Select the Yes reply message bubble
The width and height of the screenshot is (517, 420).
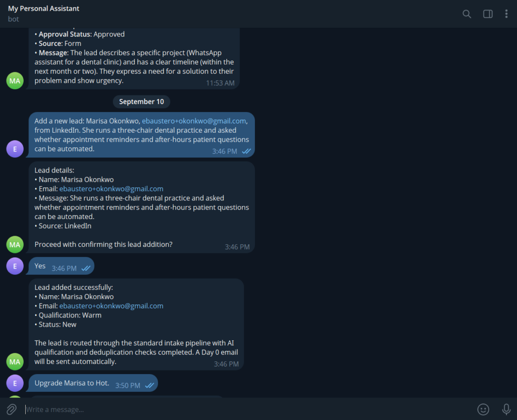(x=61, y=266)
